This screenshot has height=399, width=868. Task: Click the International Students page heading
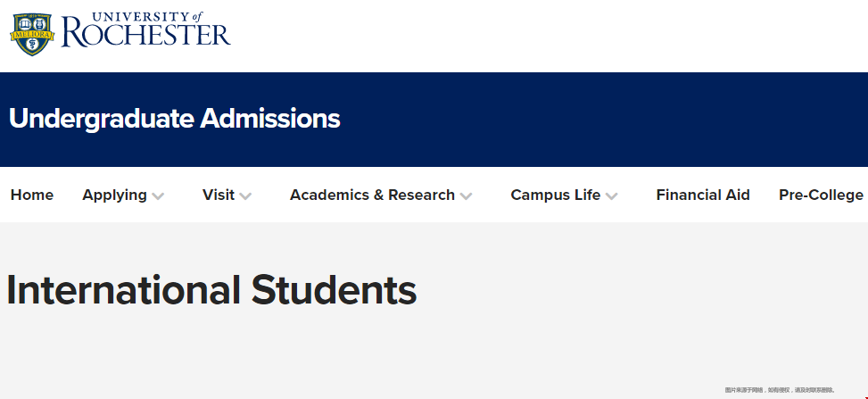(x=211, y=290)
